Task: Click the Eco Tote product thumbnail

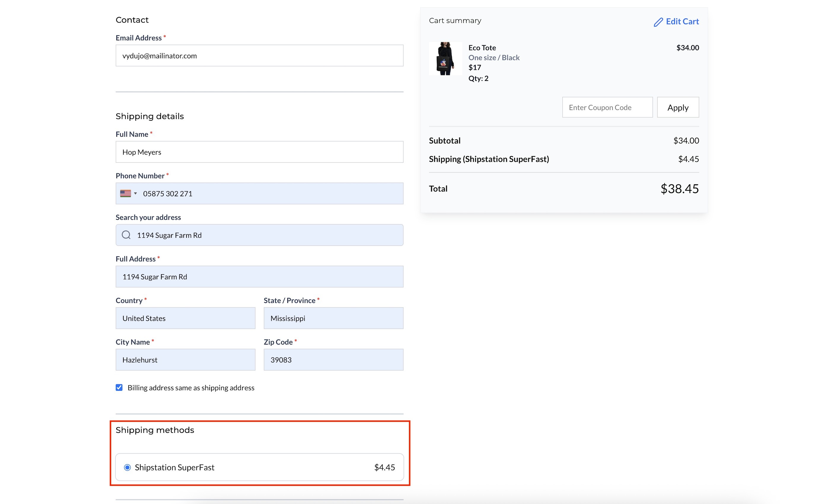Action: pyautogui.click(x=445, y=59)
